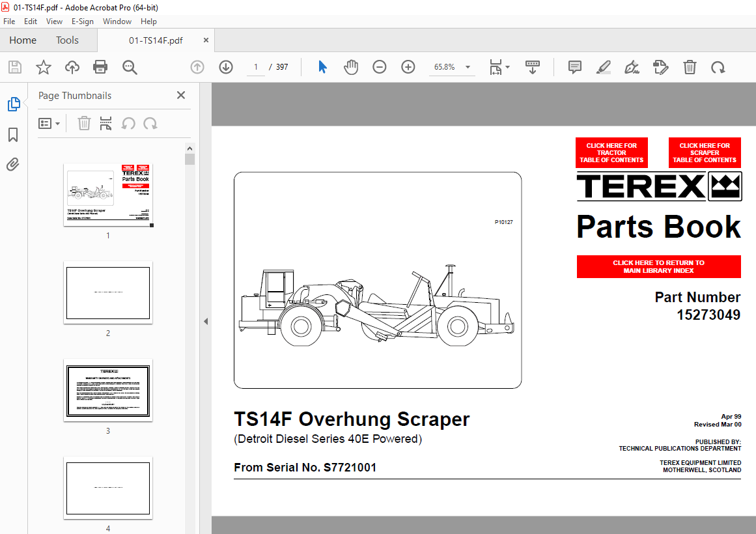Click serial number text S7721001
The width and height of the screenshot is (756, 534).
point(350,468)
